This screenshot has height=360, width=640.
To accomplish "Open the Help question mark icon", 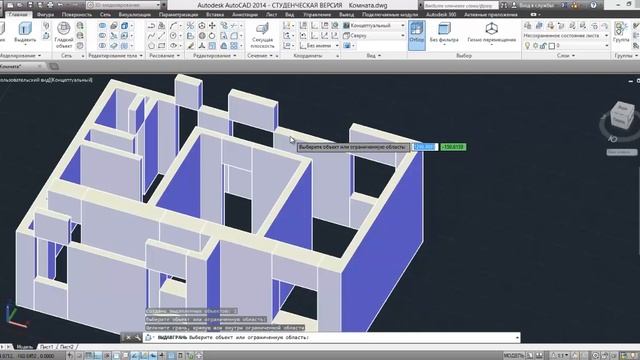I will pyautogui.click(x=593, y=5).
